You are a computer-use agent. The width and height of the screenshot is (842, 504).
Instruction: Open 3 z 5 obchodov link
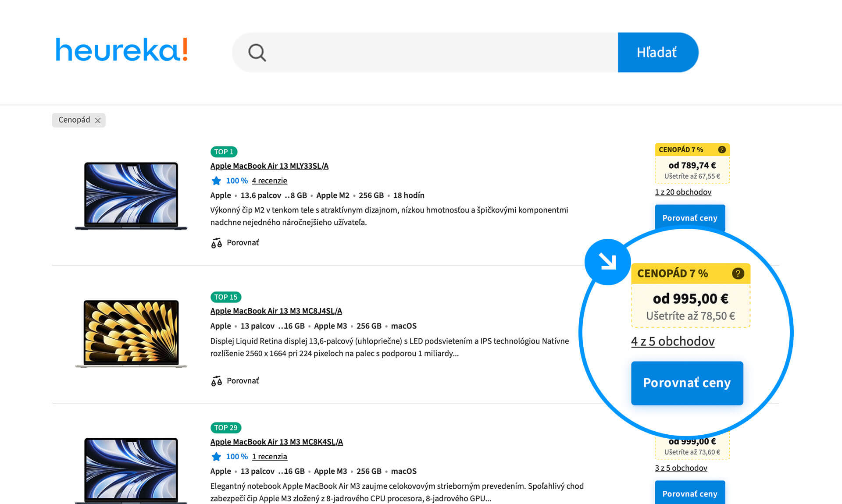(681, 468)
